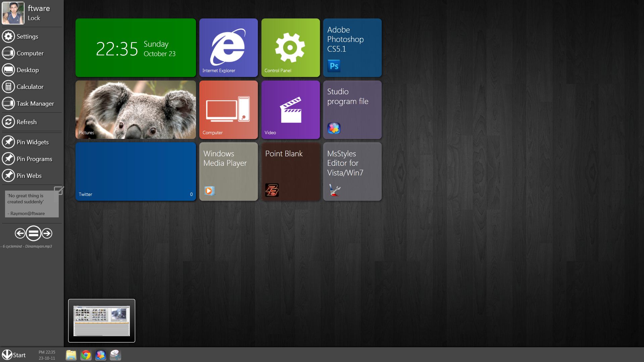Edit the quote note widget
The height and width of the screenshot is (362, 644).
click(x=59, y=191)
